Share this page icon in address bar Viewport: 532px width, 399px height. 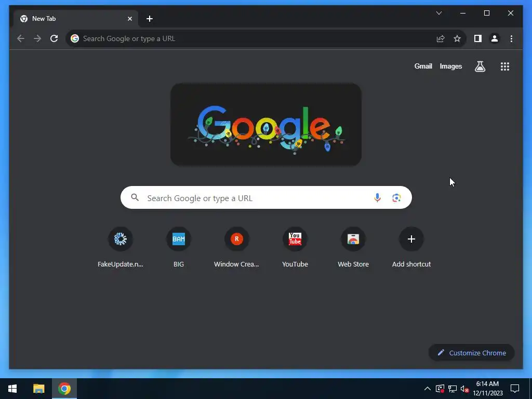coord(441,38)
